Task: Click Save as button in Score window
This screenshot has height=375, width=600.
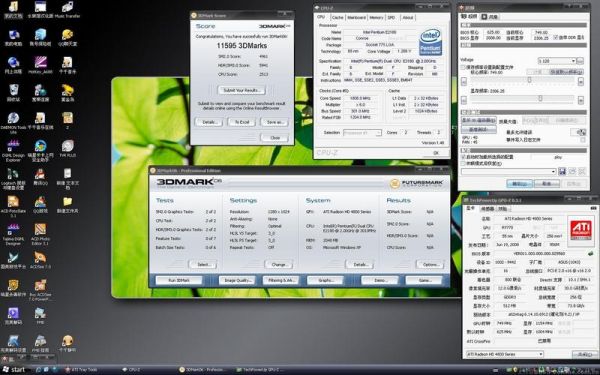Action: click(x=274, y=122)
